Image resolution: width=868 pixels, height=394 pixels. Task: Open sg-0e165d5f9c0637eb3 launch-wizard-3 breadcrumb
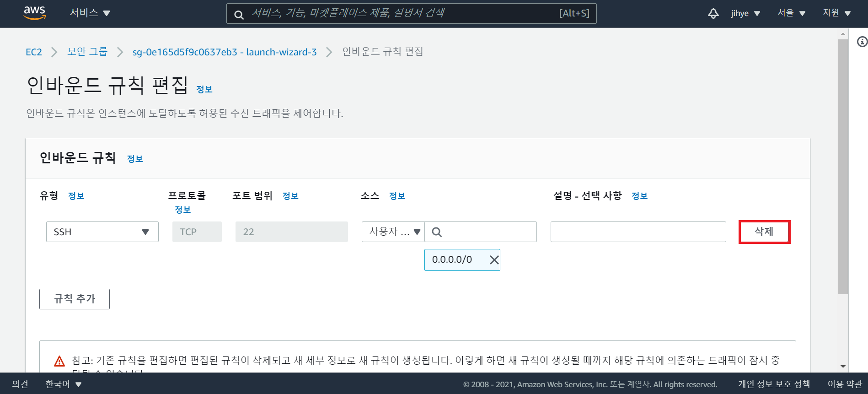tap(225, 52)
